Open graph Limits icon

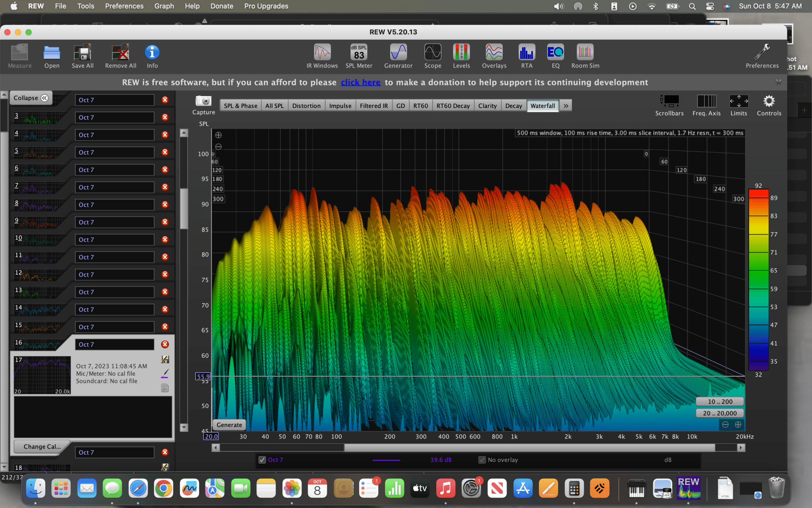point(739,105)
